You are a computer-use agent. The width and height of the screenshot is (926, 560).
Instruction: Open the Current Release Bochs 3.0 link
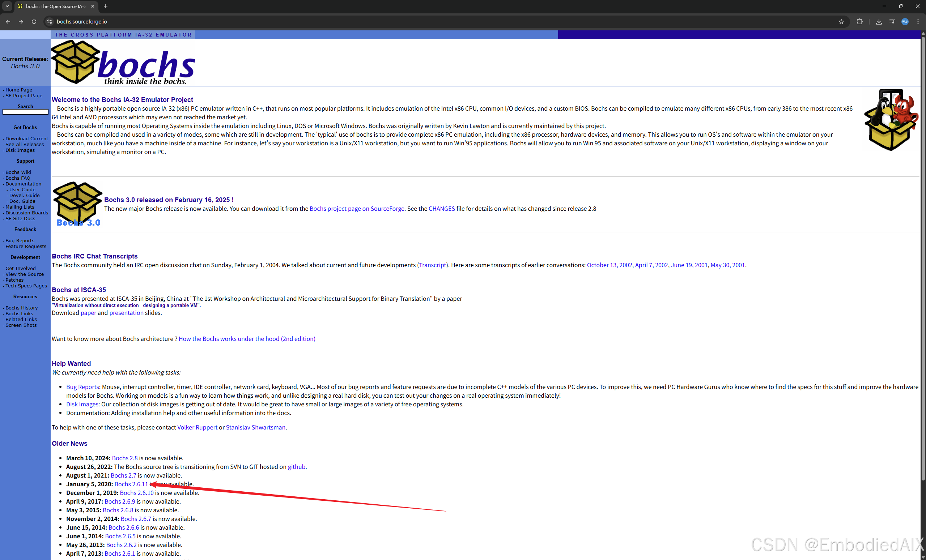(x=25, y=67)
